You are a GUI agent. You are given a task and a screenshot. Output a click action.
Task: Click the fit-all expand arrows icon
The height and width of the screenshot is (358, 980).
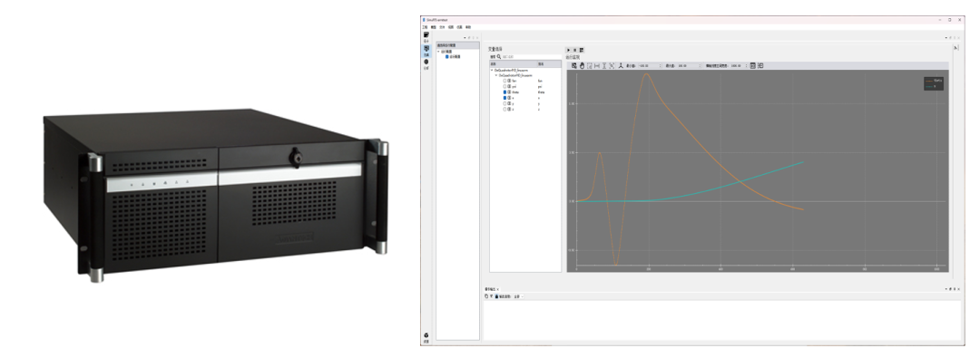[x=612, y=65]
